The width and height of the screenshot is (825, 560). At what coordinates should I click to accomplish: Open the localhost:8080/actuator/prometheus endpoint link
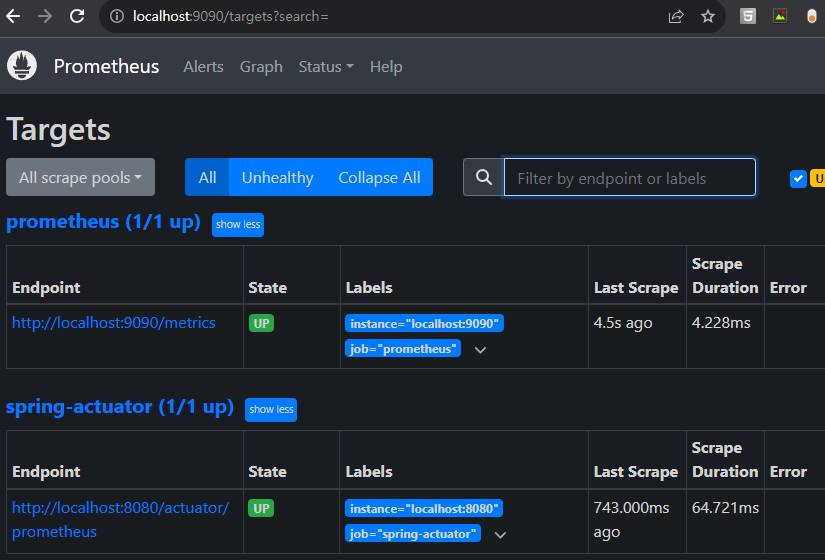(120, 519)
